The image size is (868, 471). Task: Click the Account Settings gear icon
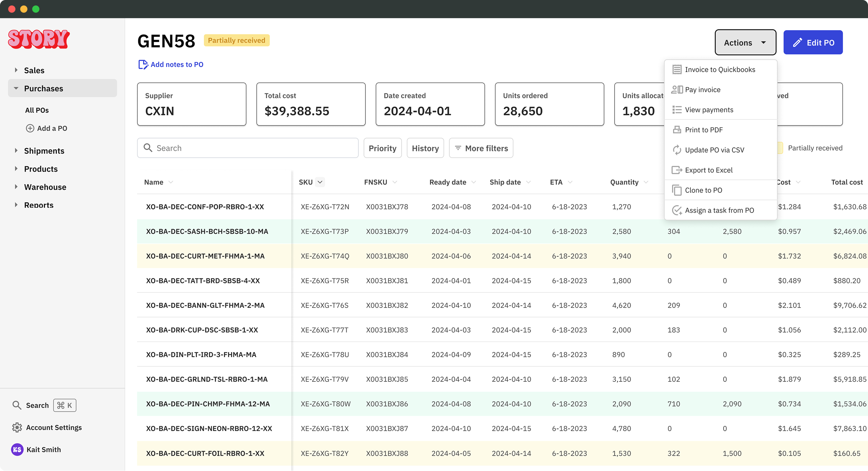point(17,427)
